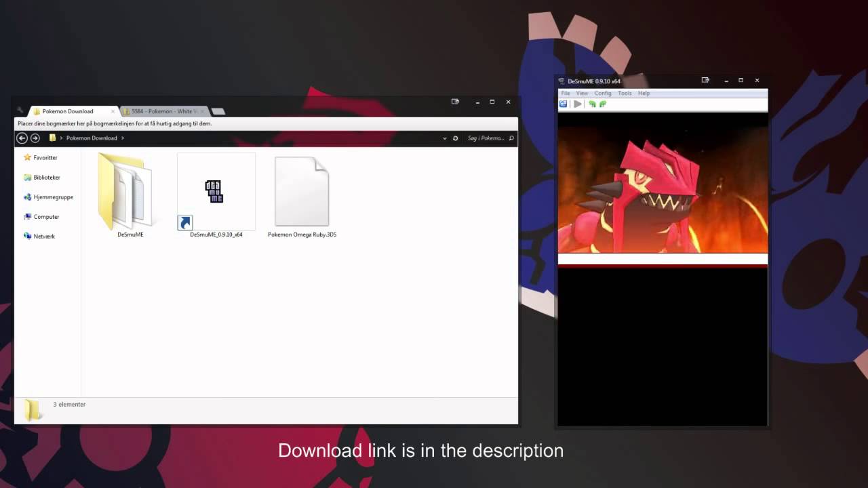Open Netværk in the sidebar

pos(39,236)
